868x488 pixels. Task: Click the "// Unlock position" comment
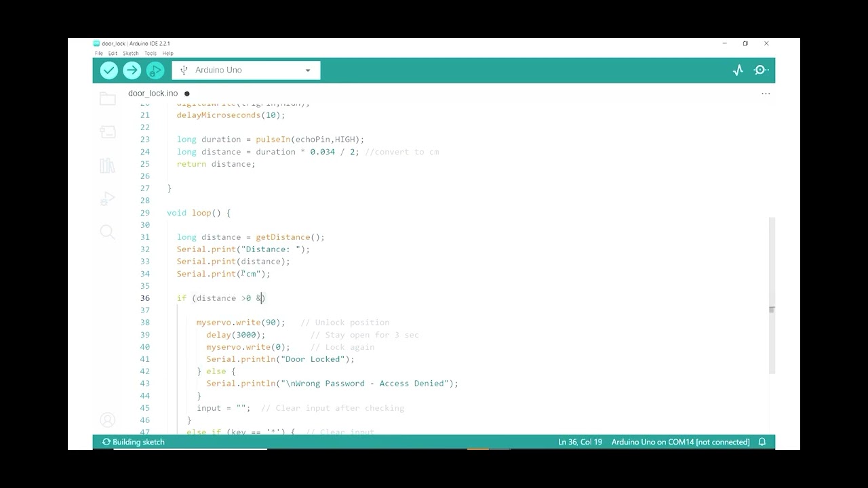point(345,323)
